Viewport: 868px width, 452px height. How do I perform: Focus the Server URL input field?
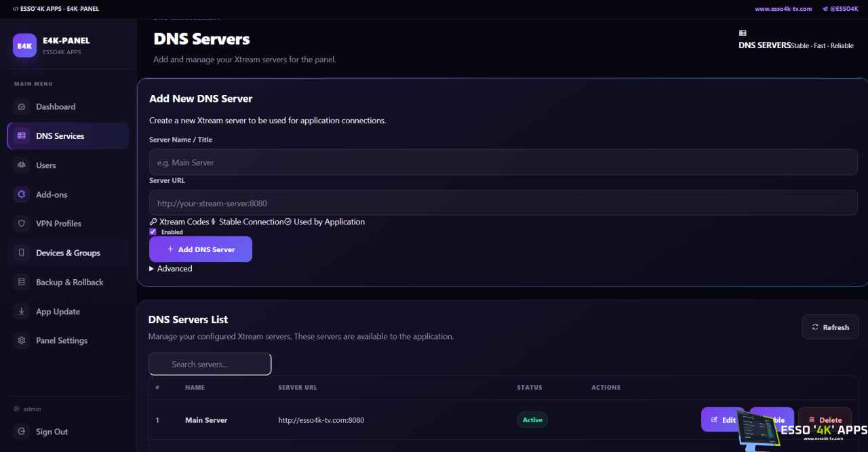coord(503,203)
